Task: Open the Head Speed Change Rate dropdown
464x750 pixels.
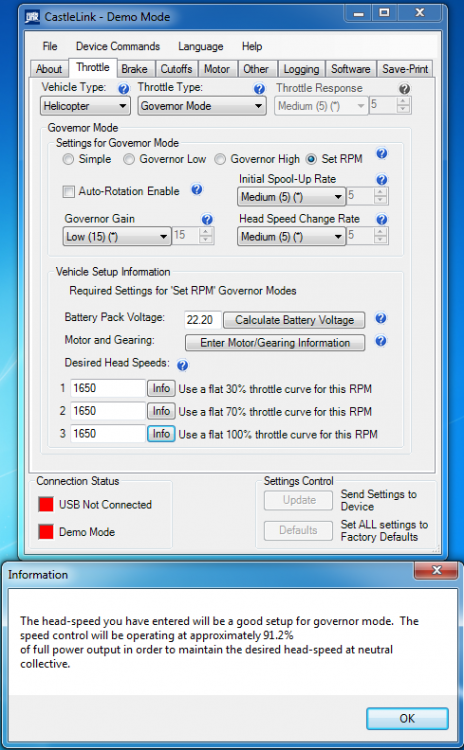Action: [x=291, y=237]
